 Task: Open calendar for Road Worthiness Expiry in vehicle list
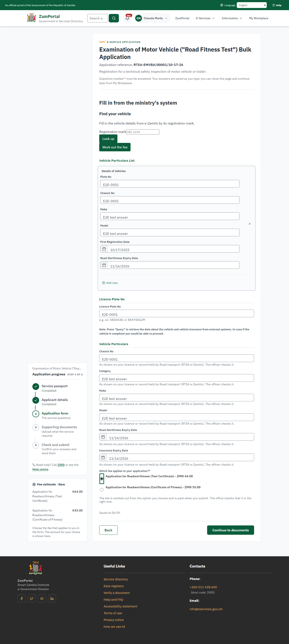(104, 265)
